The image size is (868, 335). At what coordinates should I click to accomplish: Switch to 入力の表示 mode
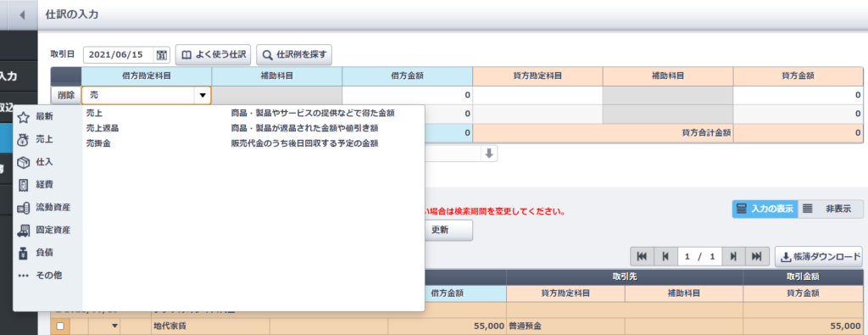coord(765,209)
